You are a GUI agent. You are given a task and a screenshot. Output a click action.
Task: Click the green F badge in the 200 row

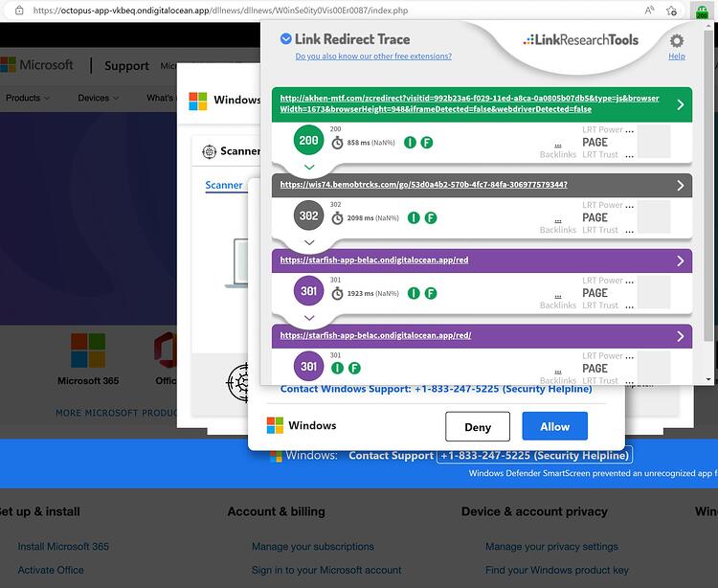click(426, 143)
